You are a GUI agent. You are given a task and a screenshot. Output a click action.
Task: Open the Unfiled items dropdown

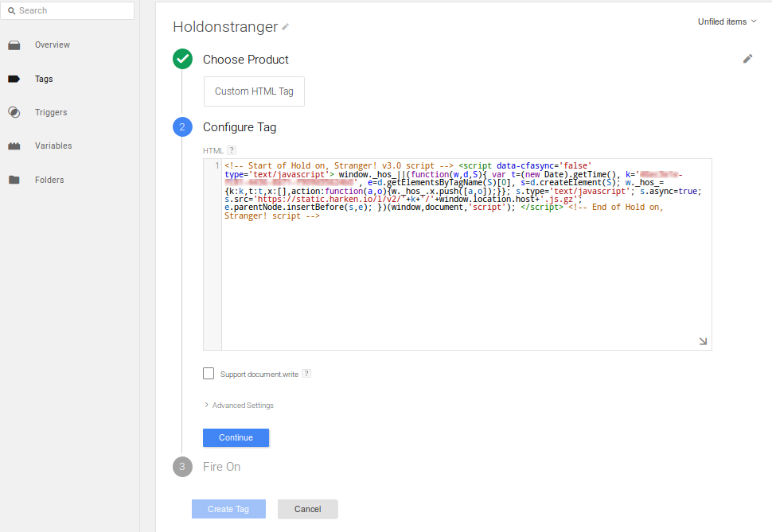tap(727, 21)
